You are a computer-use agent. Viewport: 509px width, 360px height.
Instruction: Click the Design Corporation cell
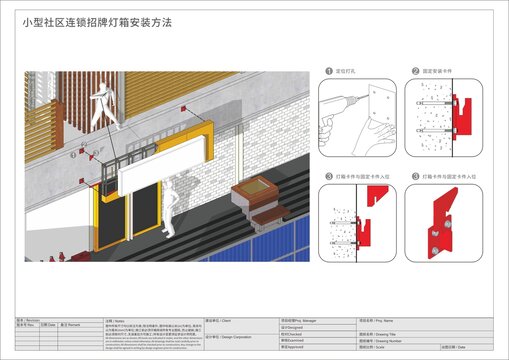click(x=242, y=342)
